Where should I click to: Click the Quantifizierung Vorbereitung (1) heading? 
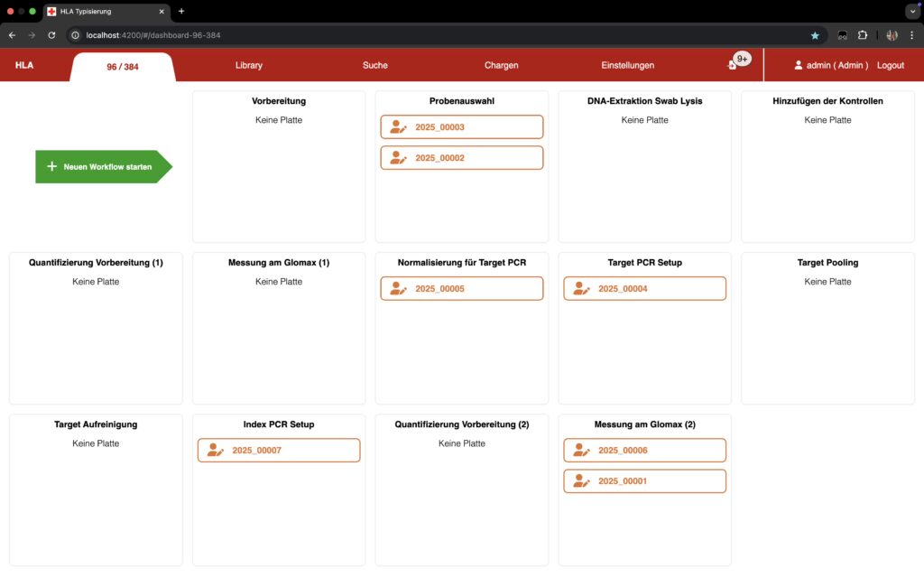[x=96, y=263]
